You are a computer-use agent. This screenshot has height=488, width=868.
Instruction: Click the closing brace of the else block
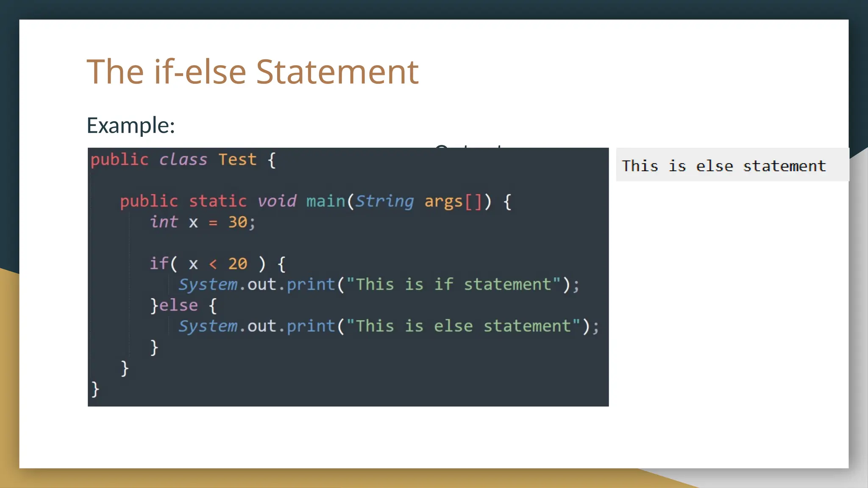pos(154,347)
